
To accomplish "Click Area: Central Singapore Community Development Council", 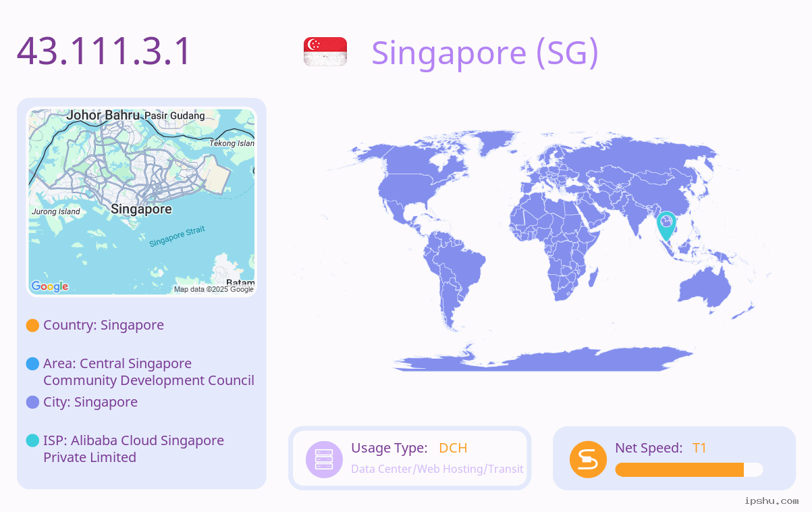I will (x=148, y=372).
